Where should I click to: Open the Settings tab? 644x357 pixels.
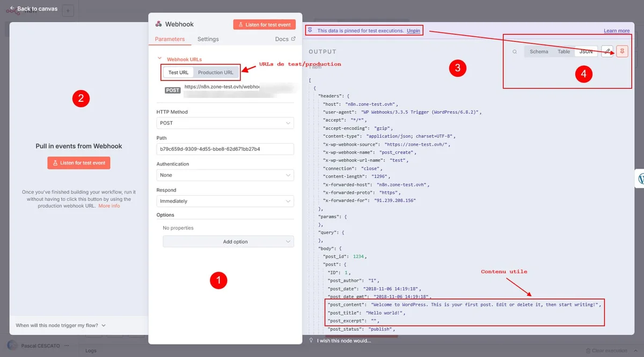point(208,39)
